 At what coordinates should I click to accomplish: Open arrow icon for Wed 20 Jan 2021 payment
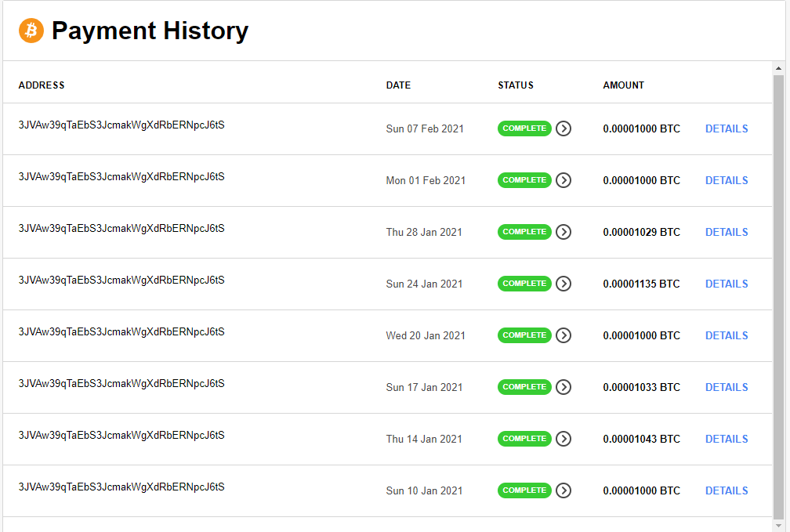tap(564, 335)
